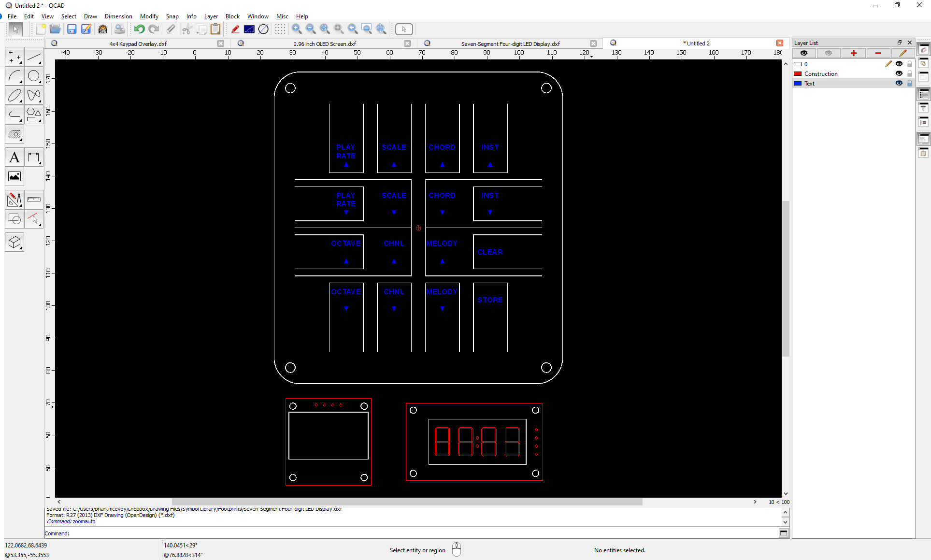Open the Insert Image tool
The width and height of the screenshot is (931, 560).
pyautogui.click(x=14, y=176)
